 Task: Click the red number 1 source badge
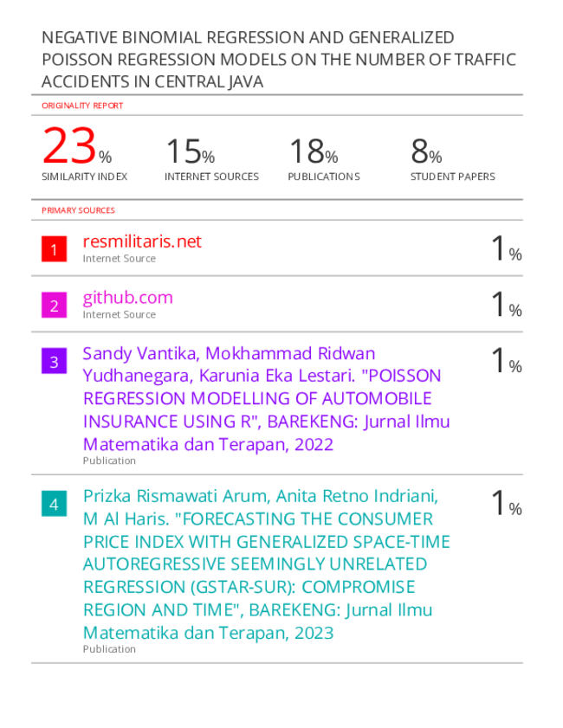(54, 248)
